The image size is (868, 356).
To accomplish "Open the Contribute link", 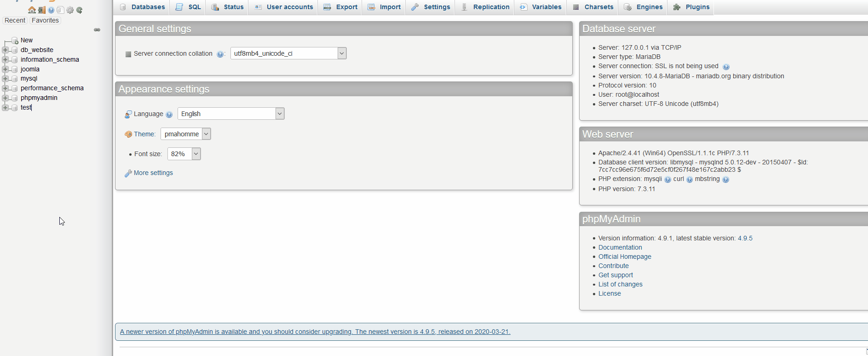I will point(614,266).
